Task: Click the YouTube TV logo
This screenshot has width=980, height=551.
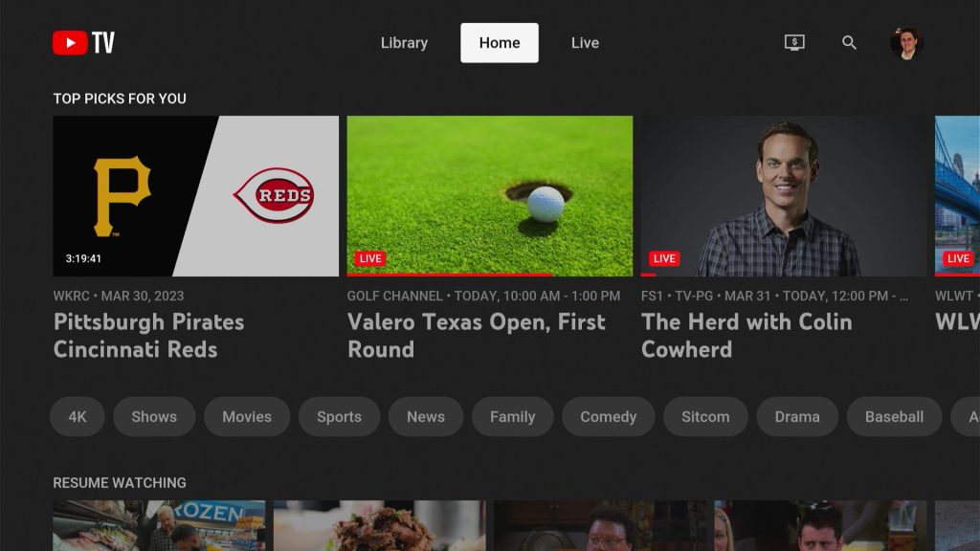Action: coord(83,43)
